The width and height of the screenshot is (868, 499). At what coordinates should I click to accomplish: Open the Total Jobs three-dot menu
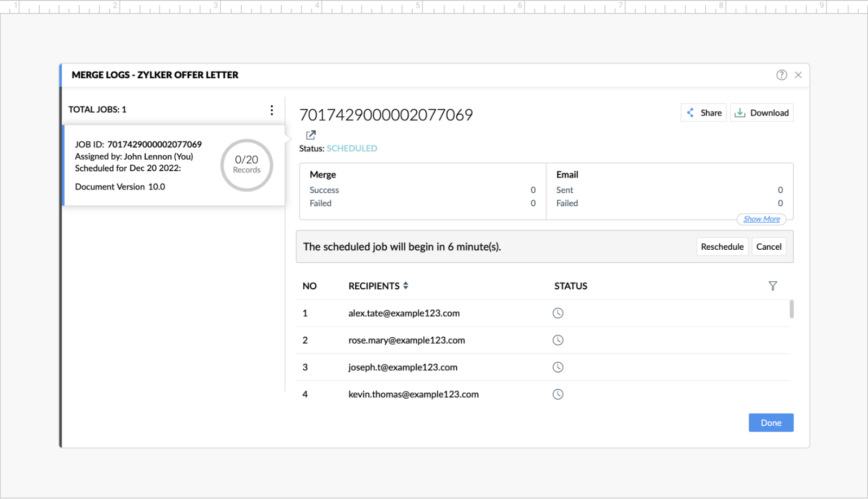[272, 110]
